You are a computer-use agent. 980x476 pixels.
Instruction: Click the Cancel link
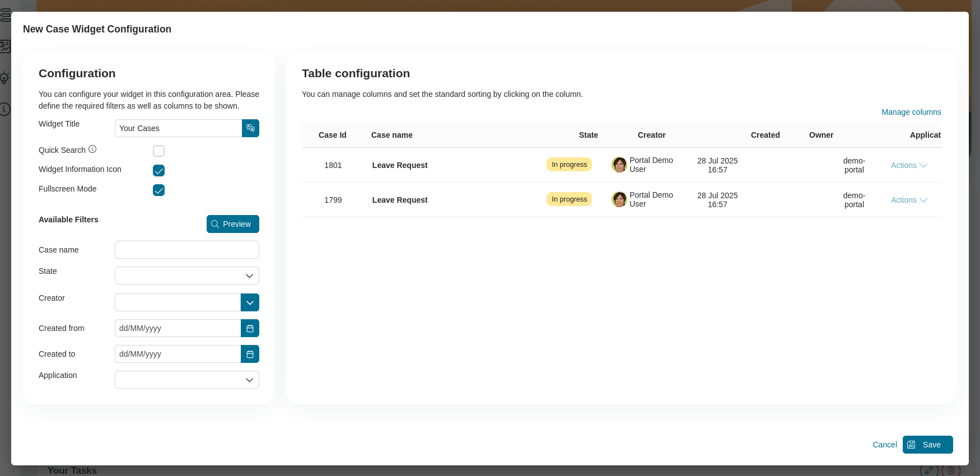[x=884, y=445]
